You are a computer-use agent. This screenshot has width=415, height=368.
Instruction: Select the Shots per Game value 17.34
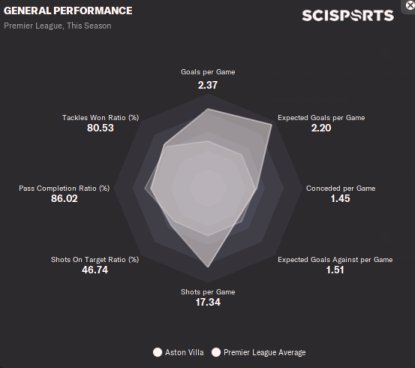[208, 302]
